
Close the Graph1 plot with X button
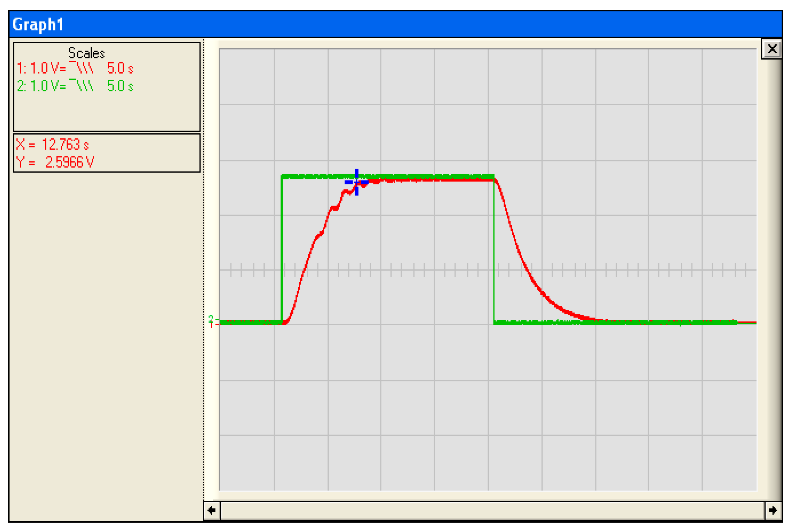772,49
